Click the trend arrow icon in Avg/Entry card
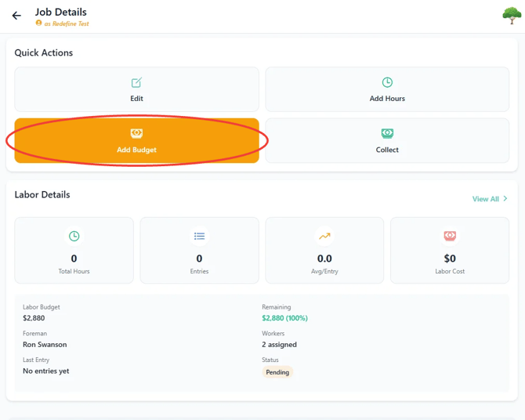The height and width of the screenshot is (420, 525). (x=324, y=236)
